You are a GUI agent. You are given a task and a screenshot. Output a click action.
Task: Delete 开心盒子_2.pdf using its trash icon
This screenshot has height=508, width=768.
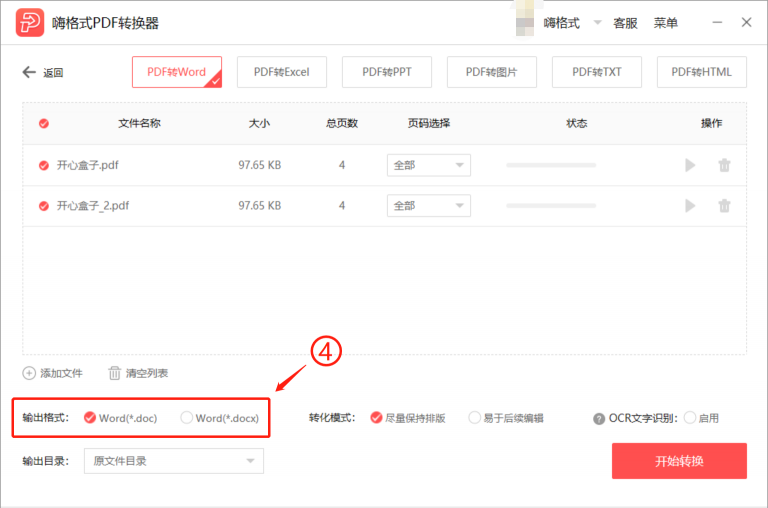coord(724,206)
